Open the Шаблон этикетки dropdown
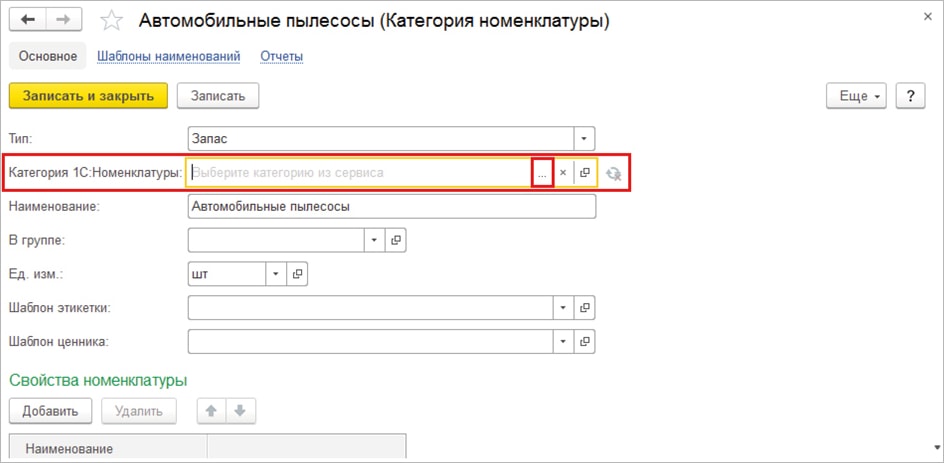Viewport: 944px width, 463px height. click(564, 307)
